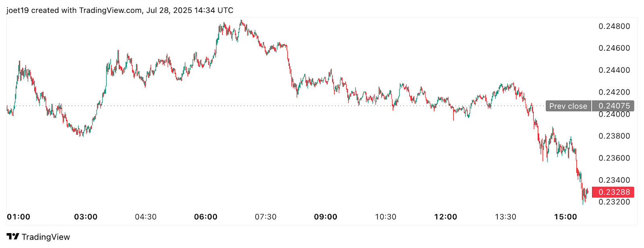Screen dimensions: 644x248
Task: Click the 0.24800 price scale label
Action: click(x=614, y=27)
